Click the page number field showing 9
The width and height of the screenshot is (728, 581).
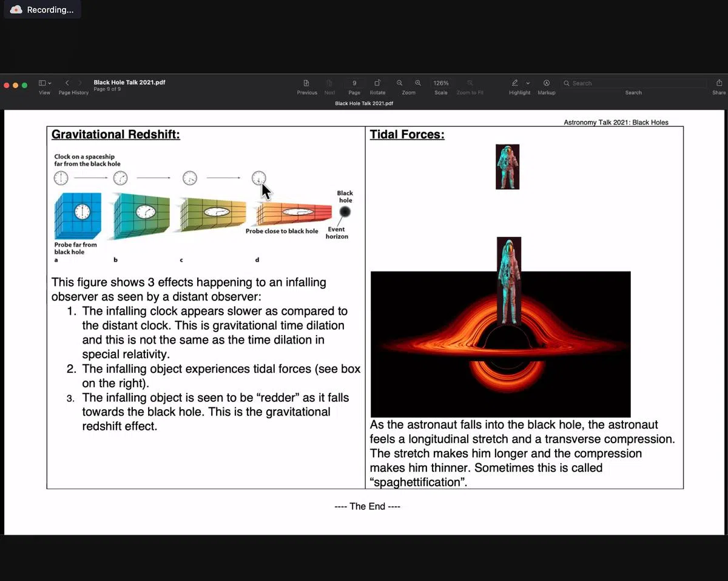354,83
